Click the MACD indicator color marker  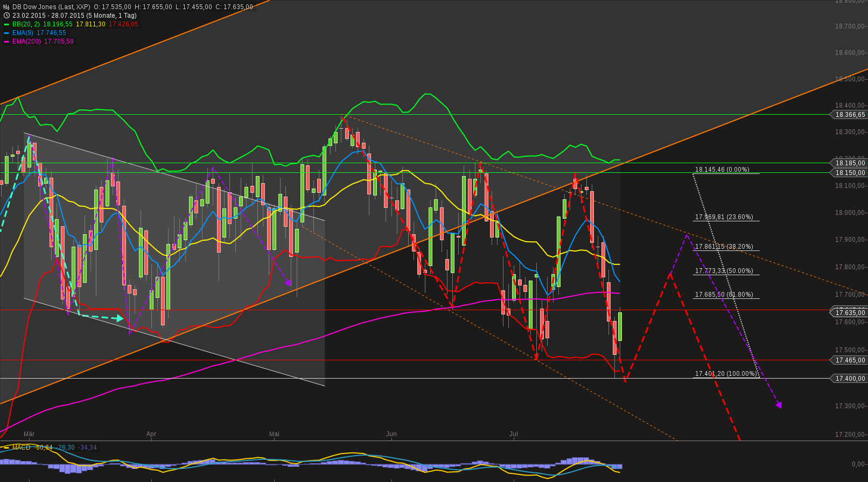6,448
